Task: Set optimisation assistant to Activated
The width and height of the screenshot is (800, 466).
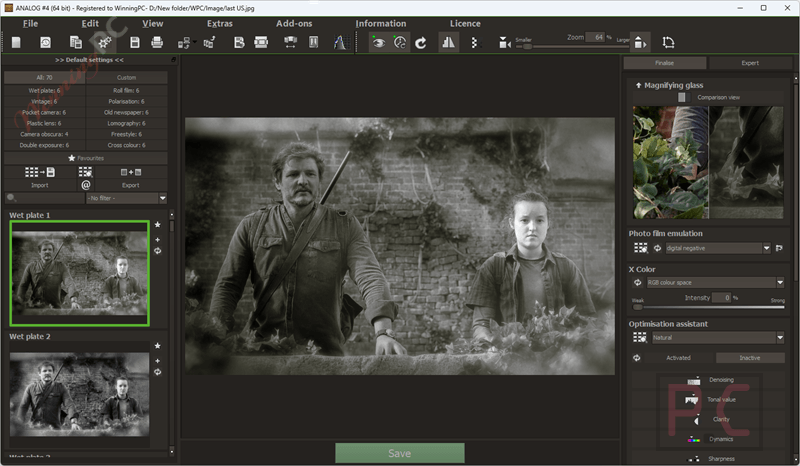Action: pyautogui.click(x=678, y=358)
